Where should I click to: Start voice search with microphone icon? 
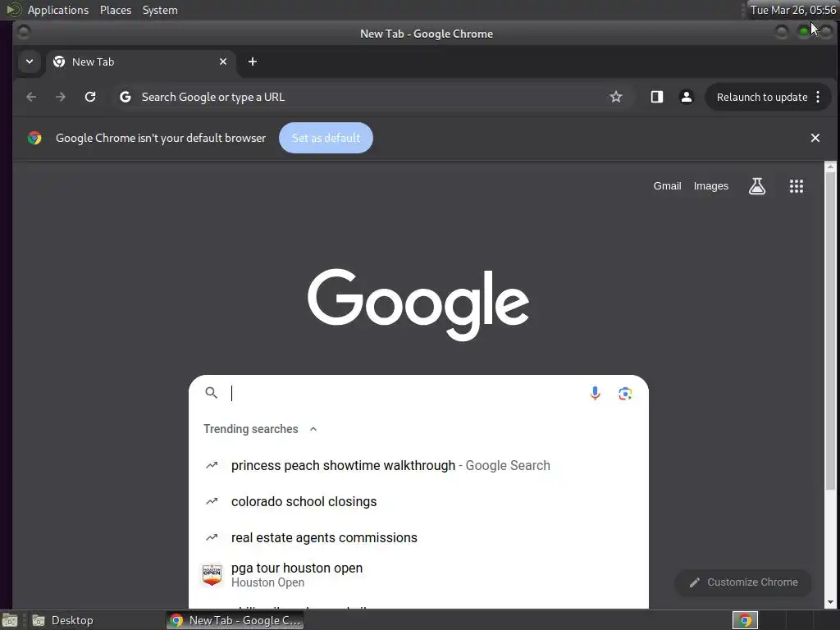tap(596, 393)
